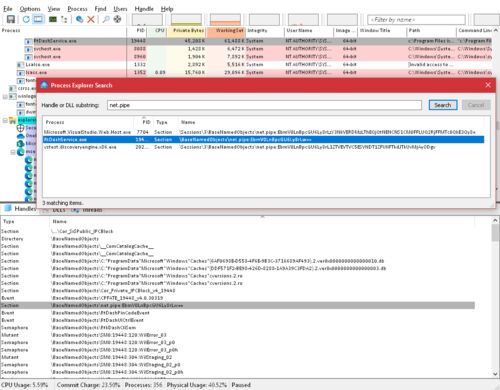The height and width of the screenshot is (390, 500).
Task: Select the Microsoft.VisualStudio.Web.Host.exe result row
Action: pyautogui.click(x=263, y=132)
